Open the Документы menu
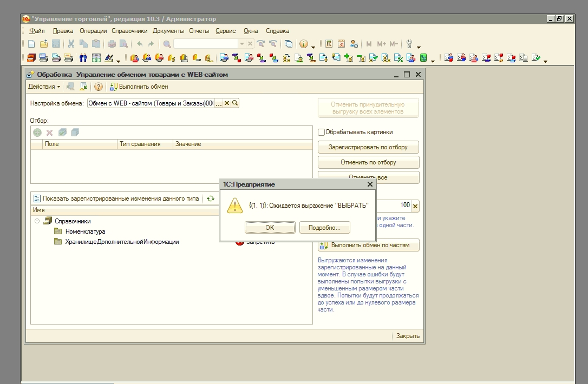Screen dimensions: 588x384 [x=168, y=31]
